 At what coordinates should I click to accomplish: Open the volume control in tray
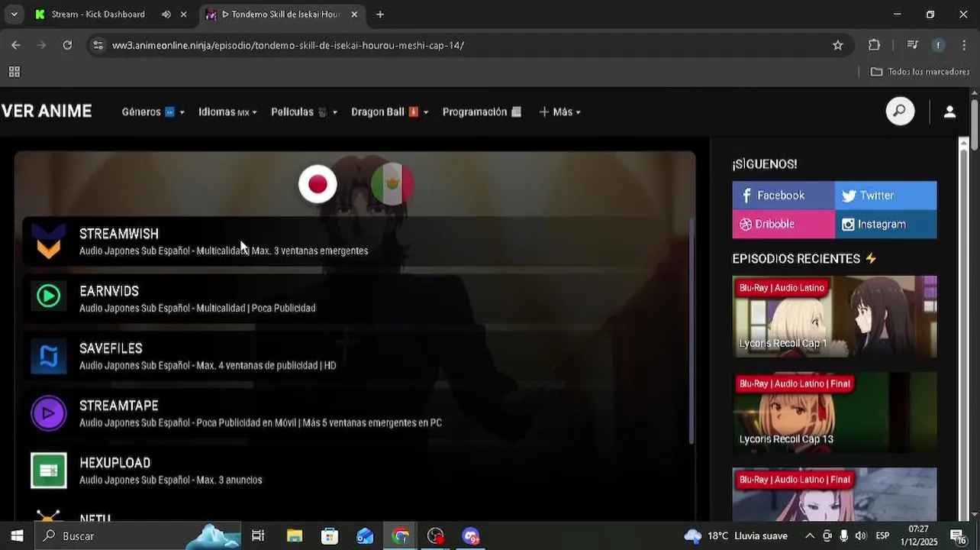(x=861, y=536)
